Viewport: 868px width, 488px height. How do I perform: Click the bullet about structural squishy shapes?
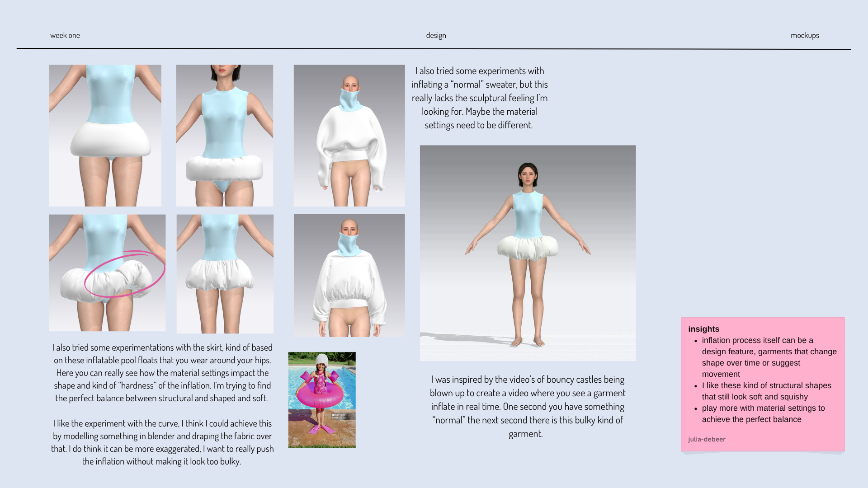tap(766, 391)
